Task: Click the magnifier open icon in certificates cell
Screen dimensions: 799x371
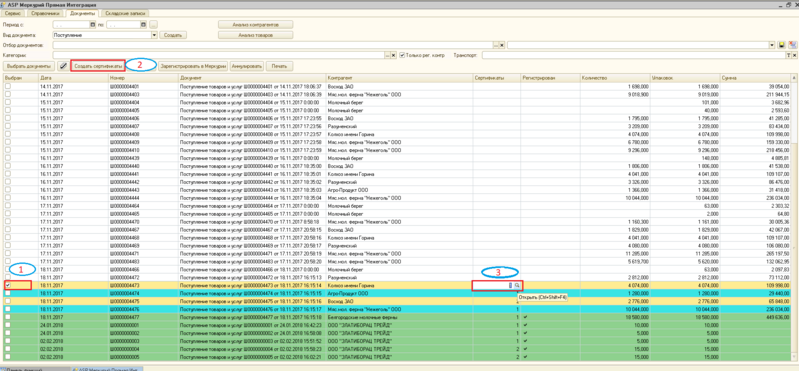Action: click(517, 286)
